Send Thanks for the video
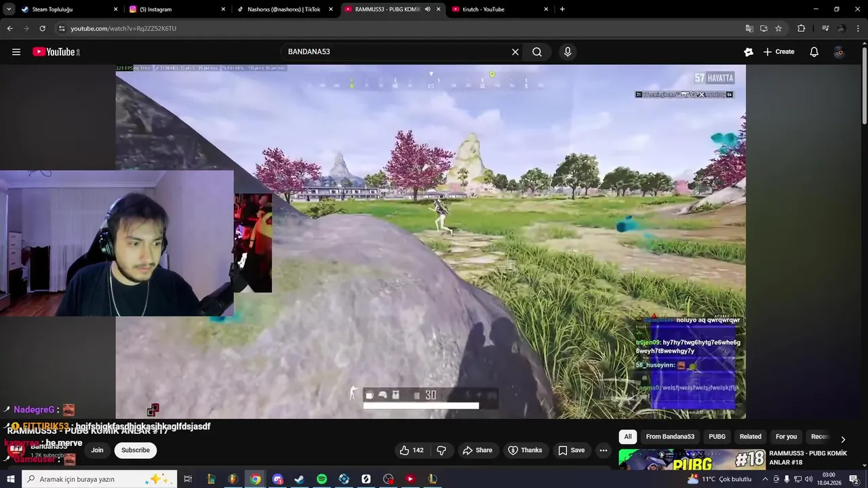Screen dimensions: 868x488 point(525,450)
